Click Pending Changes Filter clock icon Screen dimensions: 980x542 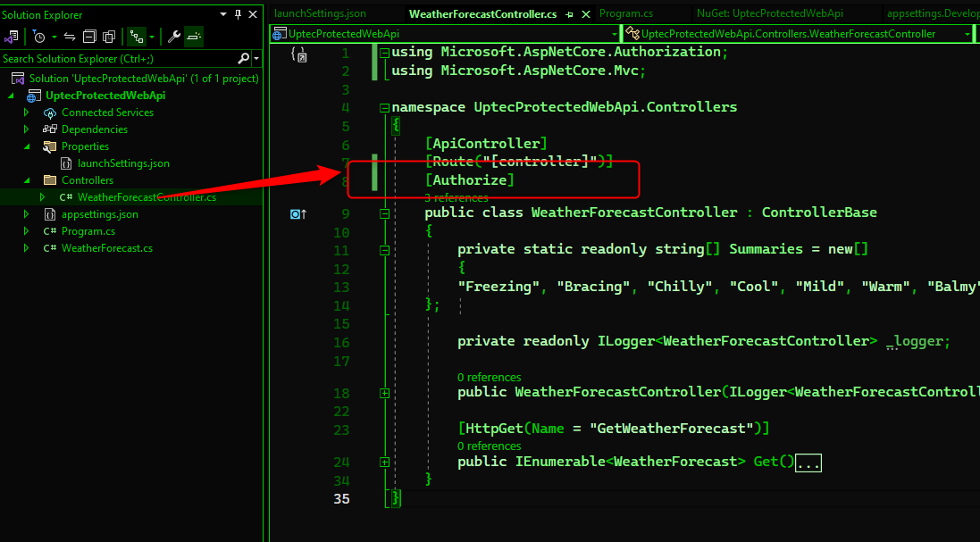click(39, 37)
